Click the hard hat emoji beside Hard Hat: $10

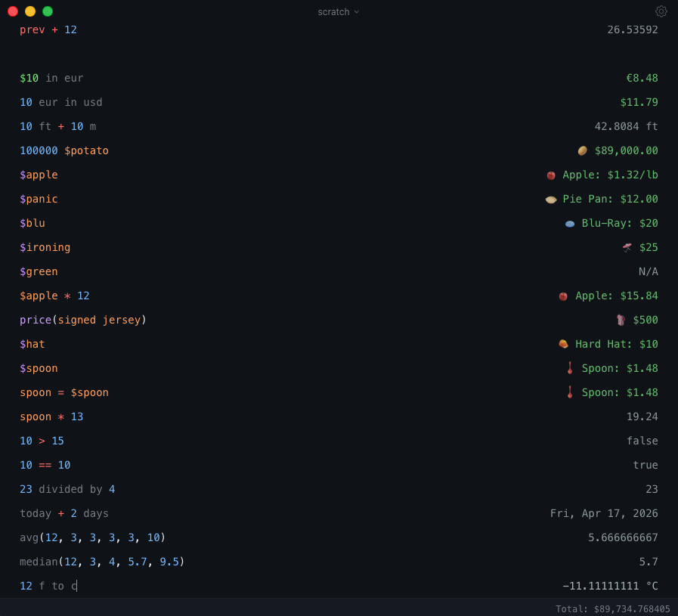click(x=563, y=344)
